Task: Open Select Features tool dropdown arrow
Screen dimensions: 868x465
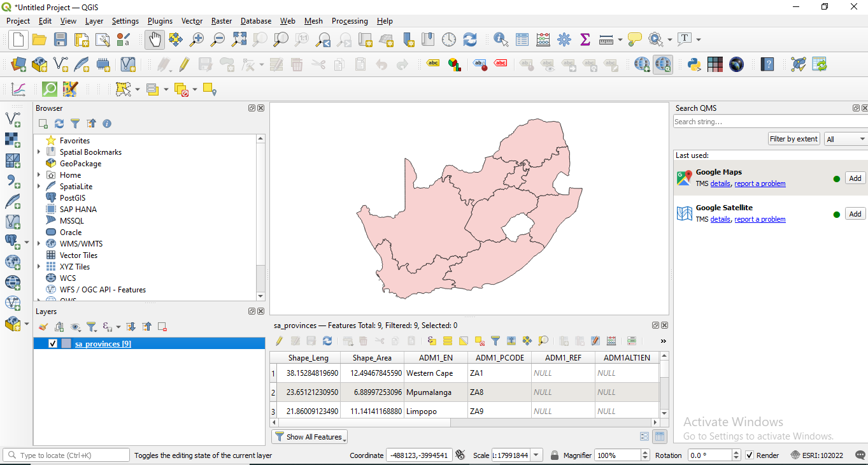Action: point(138,89)
